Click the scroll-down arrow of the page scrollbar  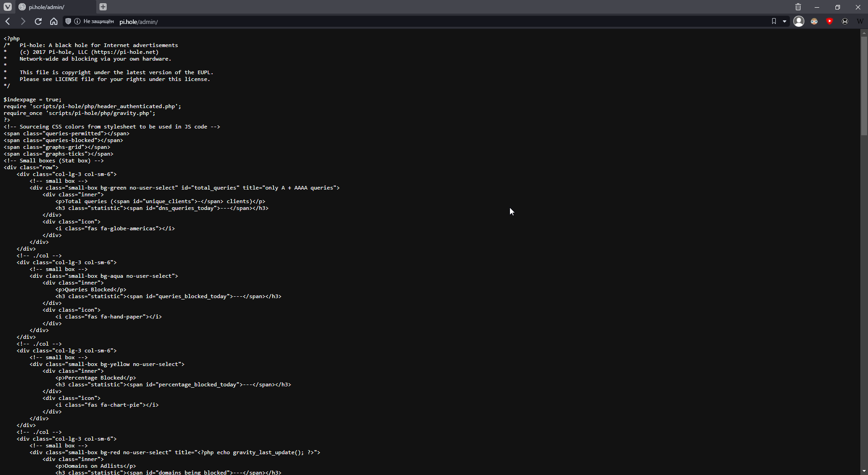point(864,471)
